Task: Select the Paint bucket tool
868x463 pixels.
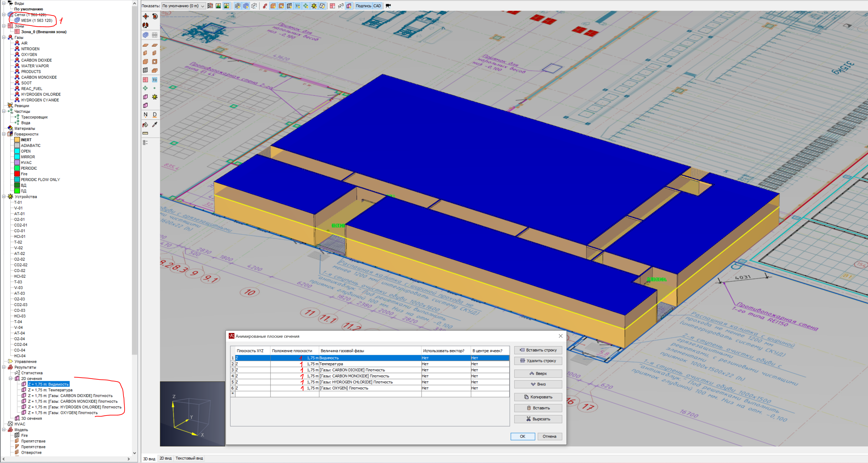Action: pyautogui.click(x=146, y=125)
